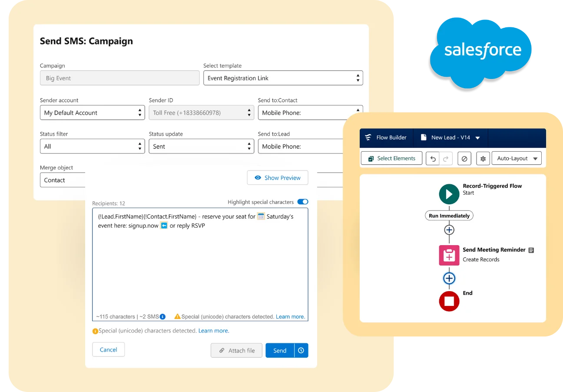Open scheduled send with the clock icon
The width and height of the screenshot is (563, 392).
pyautogui.click(x=300, y=350)
